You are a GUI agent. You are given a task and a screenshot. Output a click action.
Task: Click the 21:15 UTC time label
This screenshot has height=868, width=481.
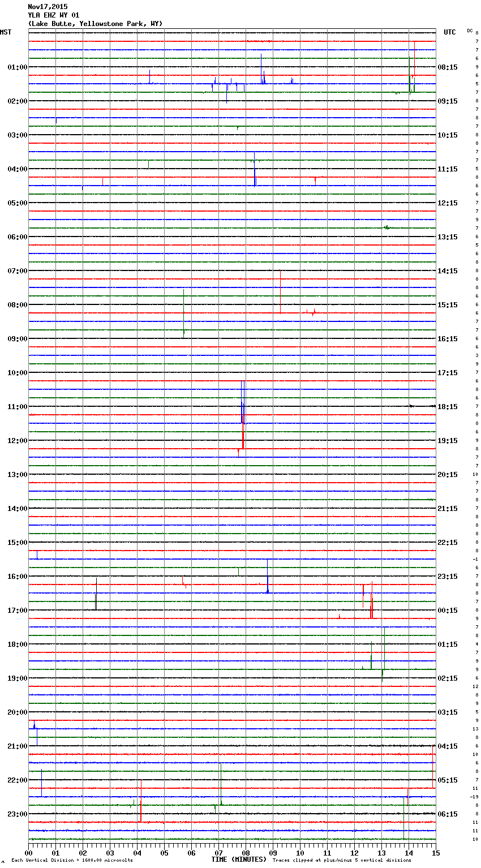(x=448, y=509)
